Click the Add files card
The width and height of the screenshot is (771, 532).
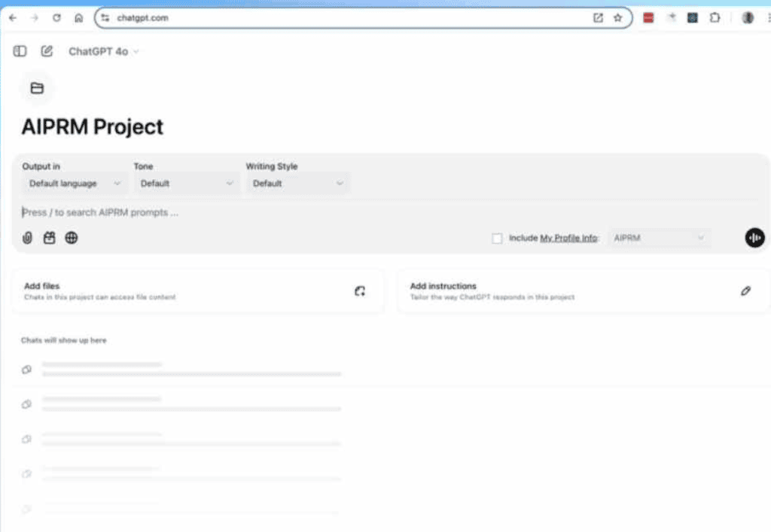point(198,291)
